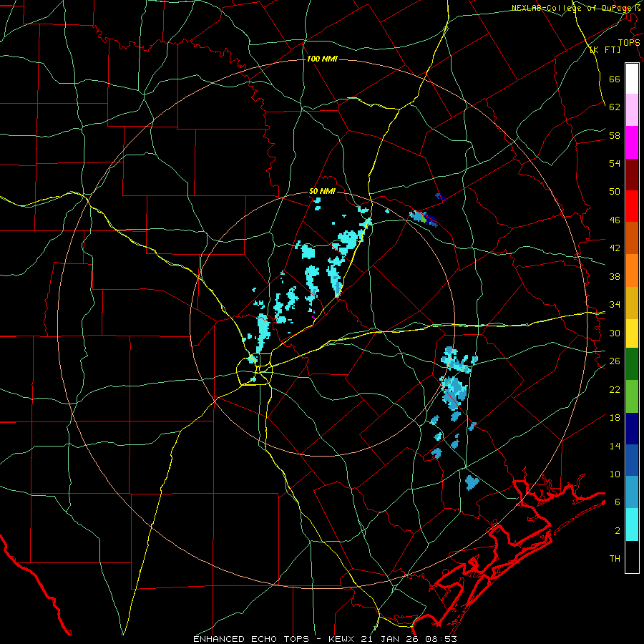Click the 2 legend label
The image size is (644, 644).
pos(617,530)
